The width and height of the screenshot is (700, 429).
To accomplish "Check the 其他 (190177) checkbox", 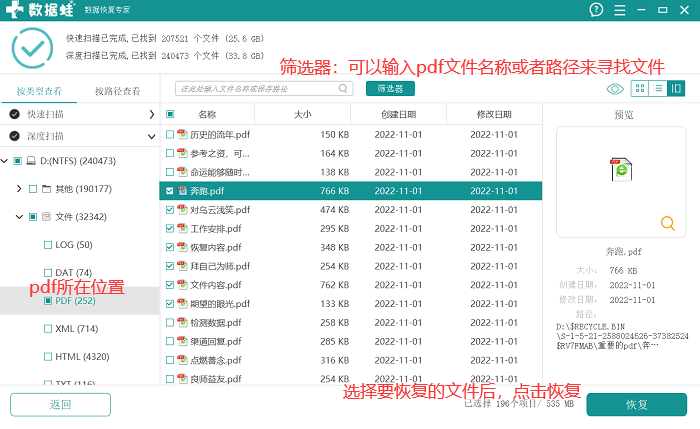I will click(33, 189).
